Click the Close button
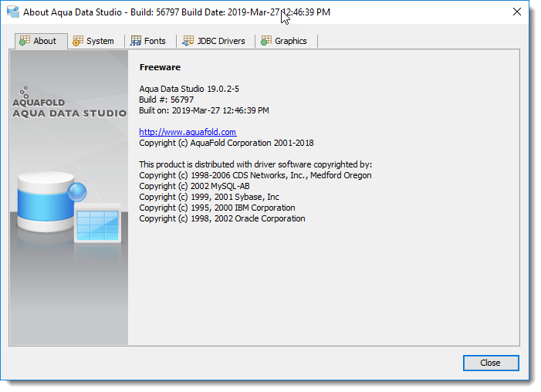The height and width of the screenshot is (392, 541). (x=491, y=363)
